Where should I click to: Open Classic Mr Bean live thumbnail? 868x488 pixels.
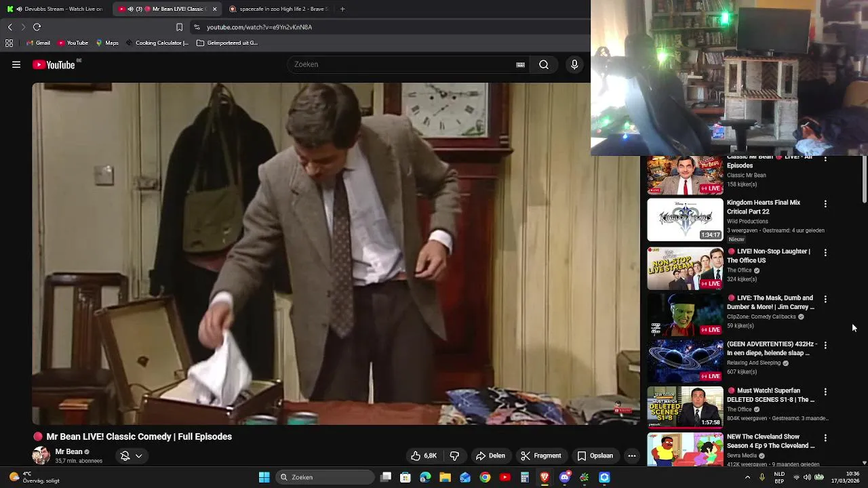tap(685, 175)
